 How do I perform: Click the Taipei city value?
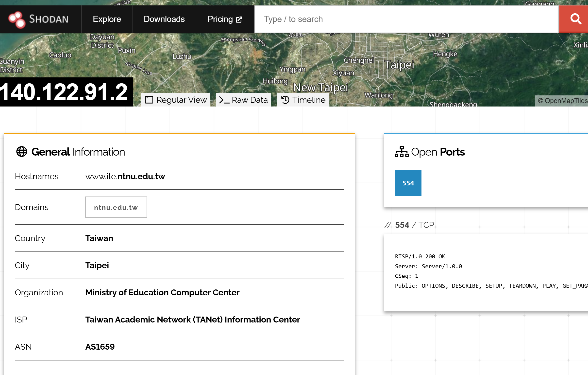(x=97, y=265)
